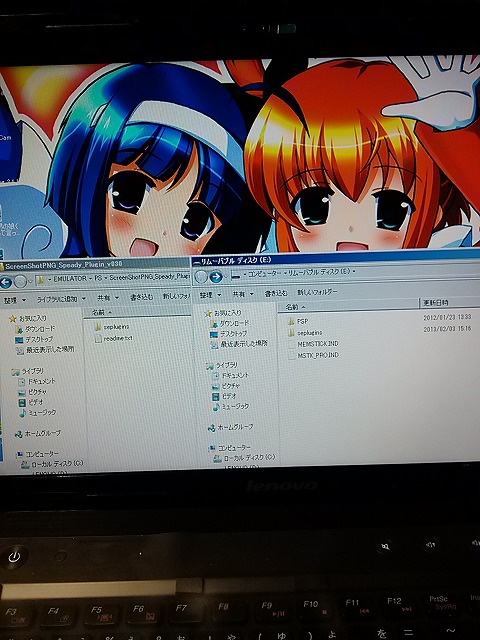Screen dimensions: 480x640
Task: Click お気に入り star icon in left window
Action: 13,318
